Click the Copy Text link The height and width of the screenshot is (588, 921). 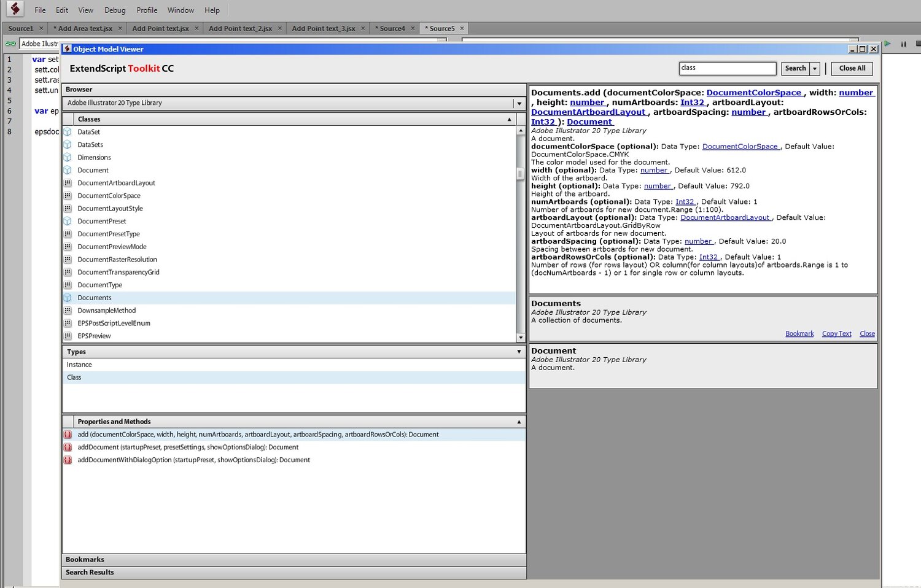click(837, 334)
